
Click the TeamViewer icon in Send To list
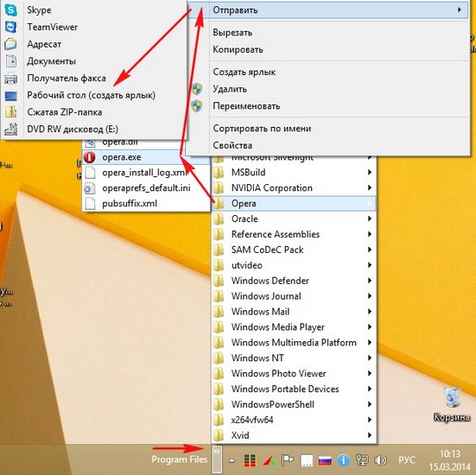pos(11,27)
